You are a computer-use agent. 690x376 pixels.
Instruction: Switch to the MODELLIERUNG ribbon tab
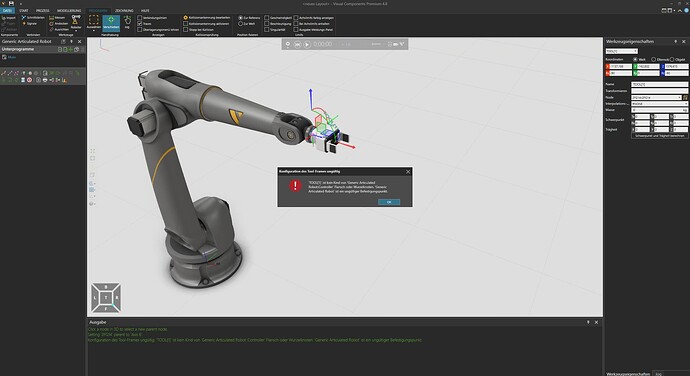click(69, 11)
